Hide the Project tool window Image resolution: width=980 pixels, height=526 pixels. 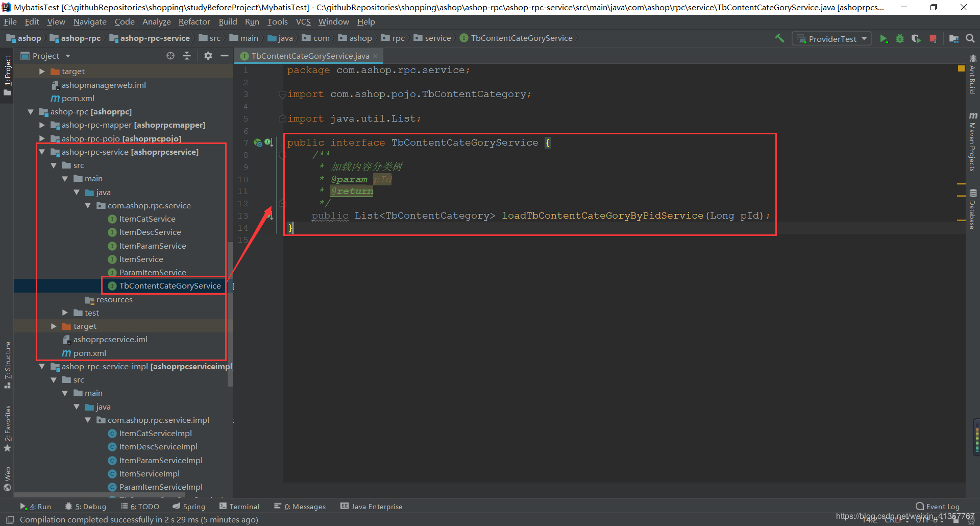(x=225, y=56)
